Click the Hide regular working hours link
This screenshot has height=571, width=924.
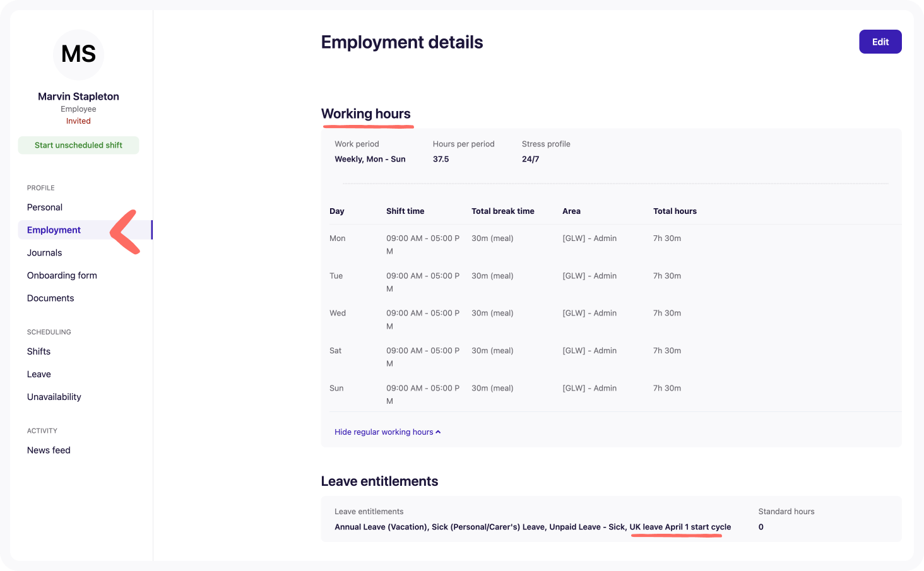[384, 432]
